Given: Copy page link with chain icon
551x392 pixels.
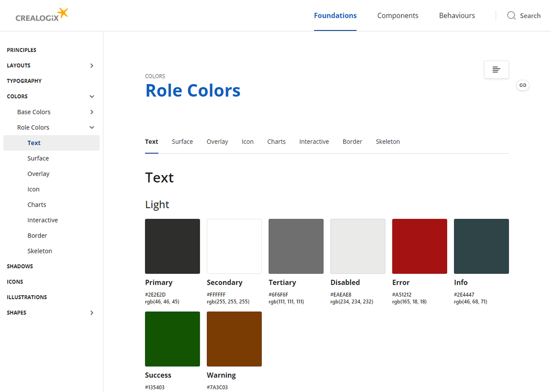Looking at the screenshot, I should pos(523,85).
